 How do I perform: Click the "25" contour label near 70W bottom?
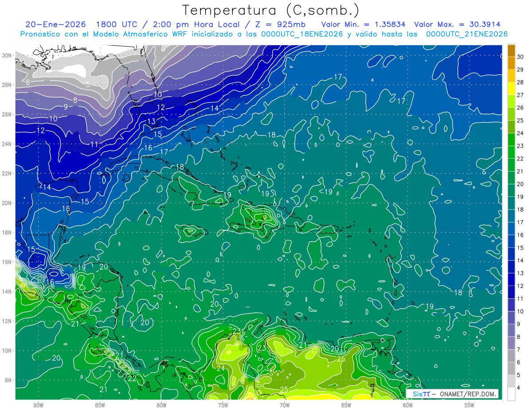(x=284, y=390)
